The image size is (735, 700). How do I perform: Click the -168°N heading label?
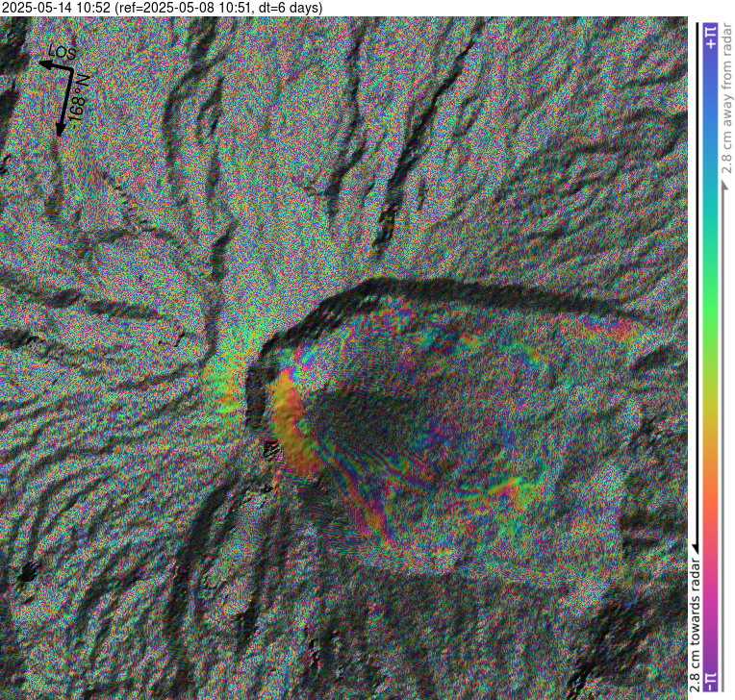tap(79, 101)
